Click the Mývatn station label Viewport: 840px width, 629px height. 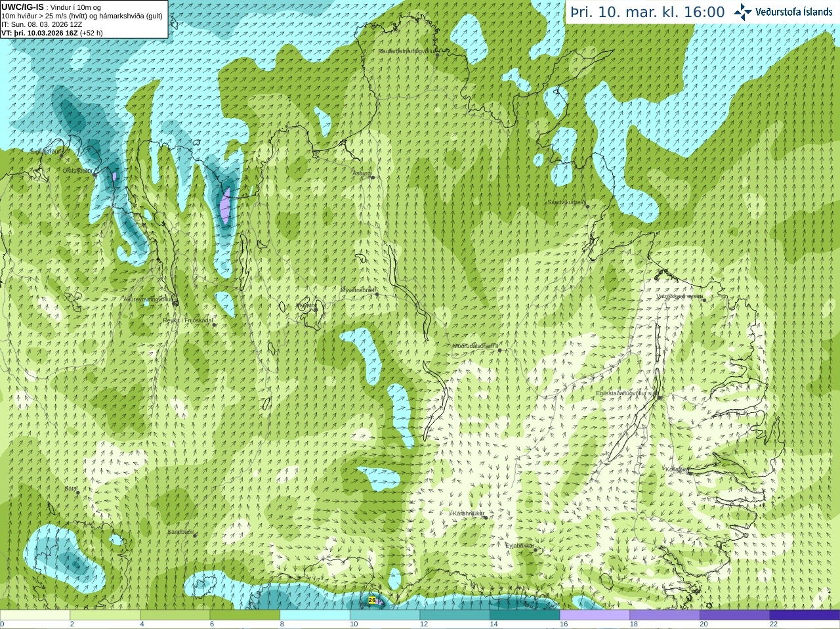(305, 305)
